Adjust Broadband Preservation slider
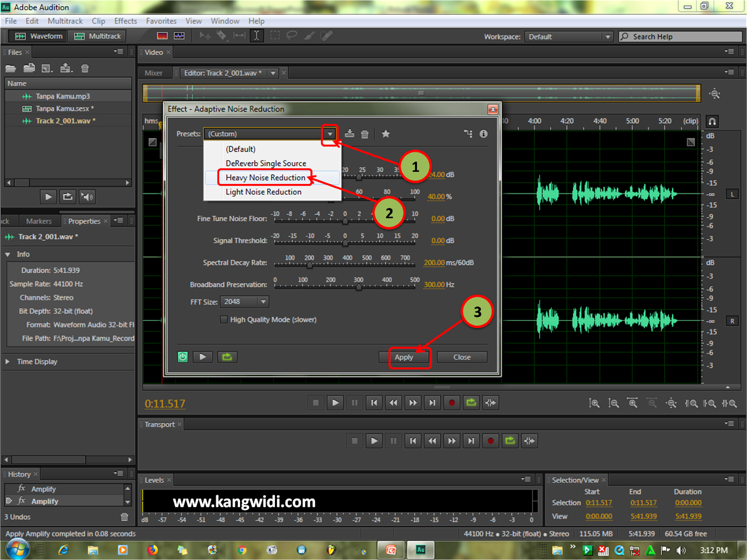The width and height of the screenshot is (747, 560). (359, 287)
